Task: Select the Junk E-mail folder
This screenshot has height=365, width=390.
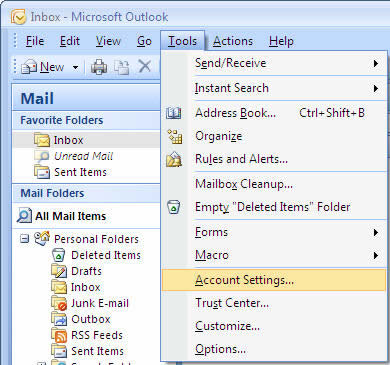Action: [100, 303]
